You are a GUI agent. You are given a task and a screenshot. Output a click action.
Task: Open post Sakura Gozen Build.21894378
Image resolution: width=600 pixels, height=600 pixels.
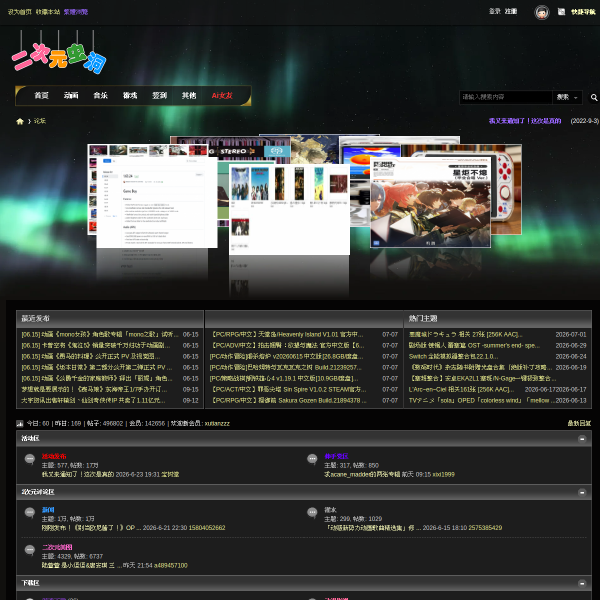tap(288, 401)
